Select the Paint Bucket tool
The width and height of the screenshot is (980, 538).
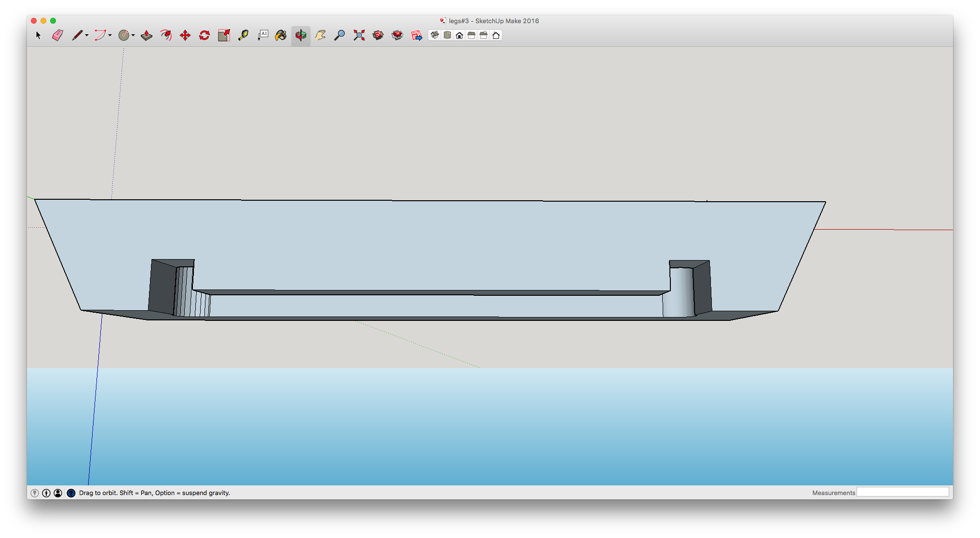pyautogui.click(x=281, y=35)
